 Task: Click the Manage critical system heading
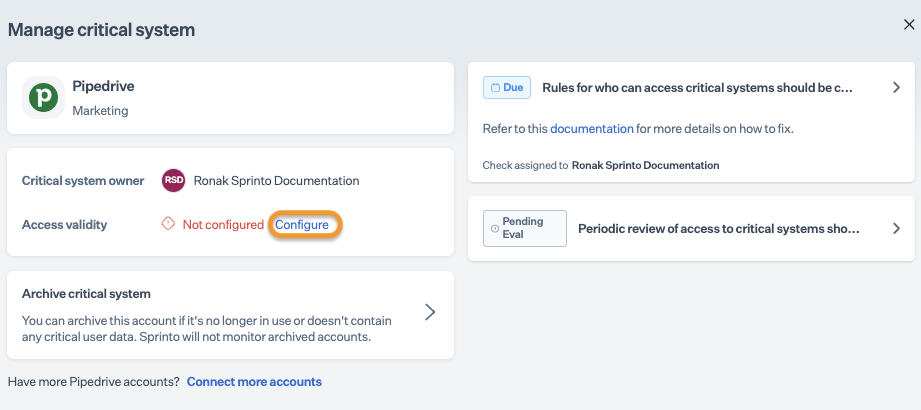click(x=101, y=30)
